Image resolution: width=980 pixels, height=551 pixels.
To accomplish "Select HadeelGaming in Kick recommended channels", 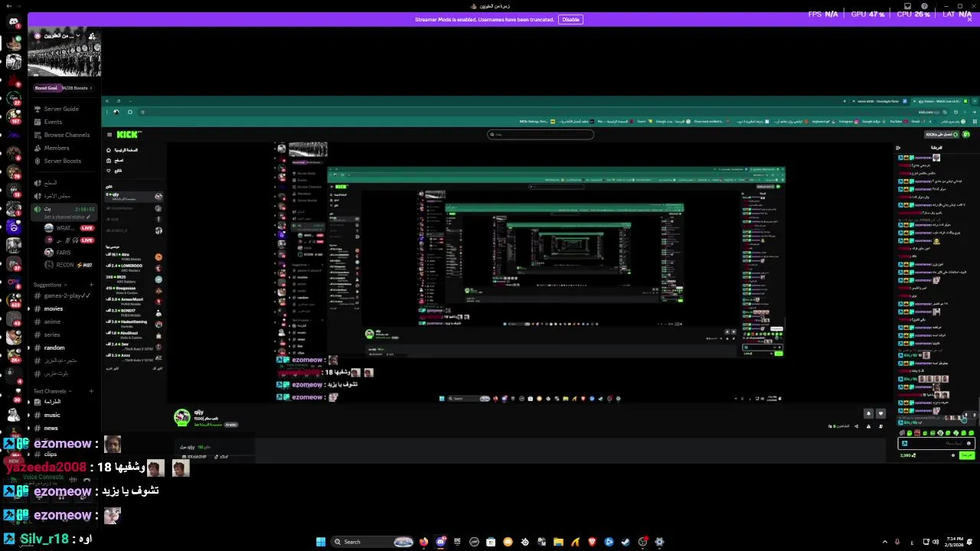I will coord(133,324).
